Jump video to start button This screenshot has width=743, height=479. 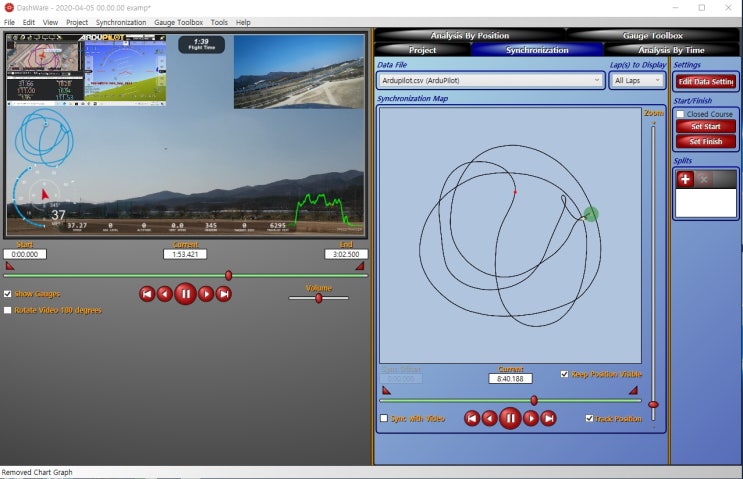(147, 294)
